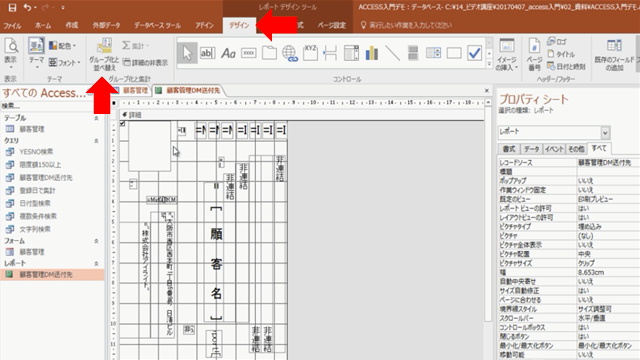Select the Button control tool
This screenshot has height=360, width=640.
(249, 53)
